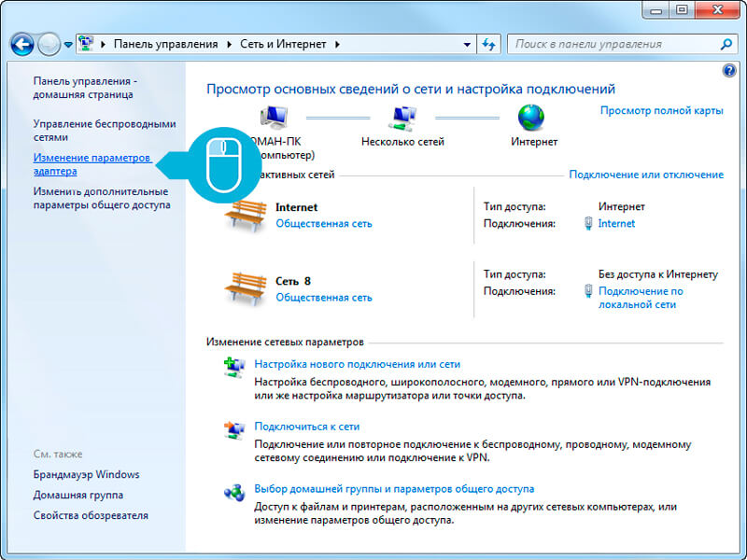747x560 pixels.
Task: Click Настройка нового подключения или сети
Action: [x=358, y=364]
